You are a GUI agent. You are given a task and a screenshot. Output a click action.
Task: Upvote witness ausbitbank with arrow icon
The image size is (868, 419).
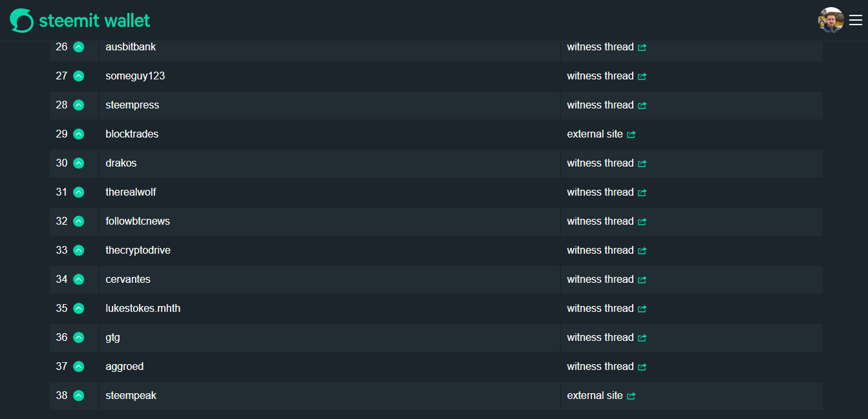(79, 47)
